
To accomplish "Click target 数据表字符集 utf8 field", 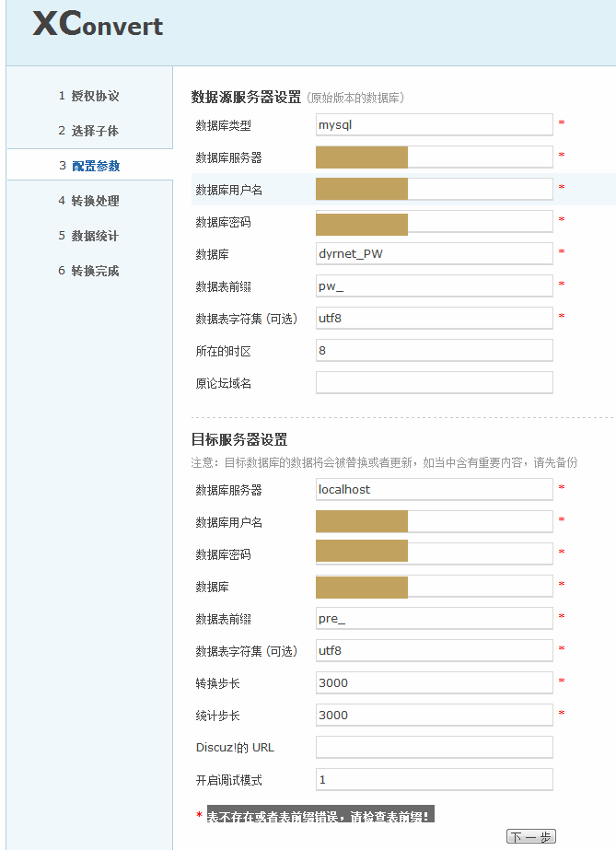I will [434, 650].
